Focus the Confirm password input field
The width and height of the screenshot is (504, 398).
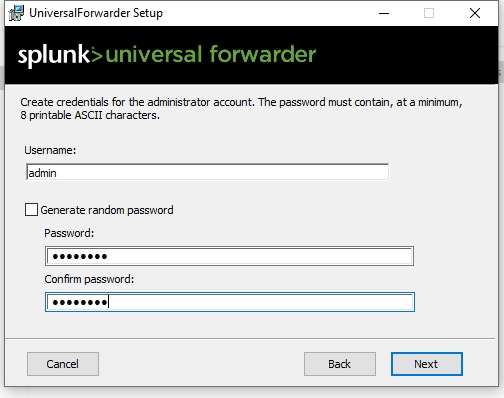(x=230, y=302)
